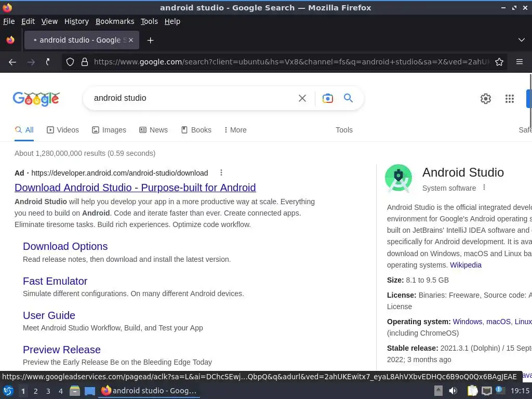Viewport: 532px width, 399px height.
Task: Open the taskbar start menu icon
Action: (x=8, y=391)
